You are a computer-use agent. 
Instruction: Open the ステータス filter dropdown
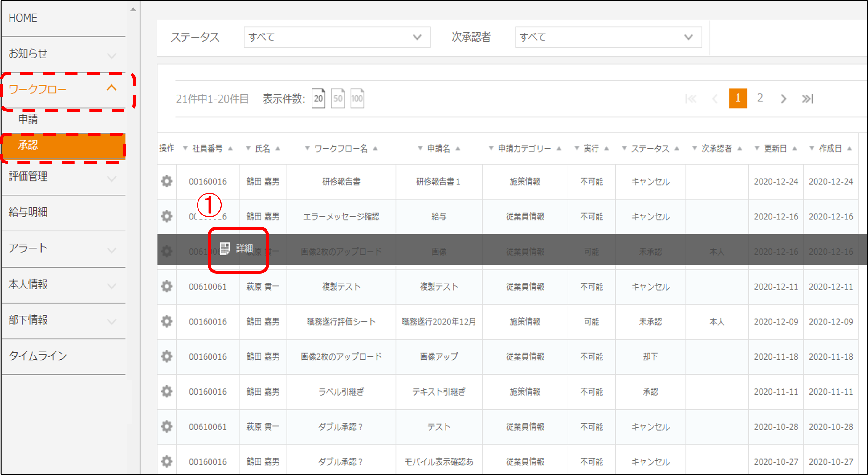(x=336, y=37)
